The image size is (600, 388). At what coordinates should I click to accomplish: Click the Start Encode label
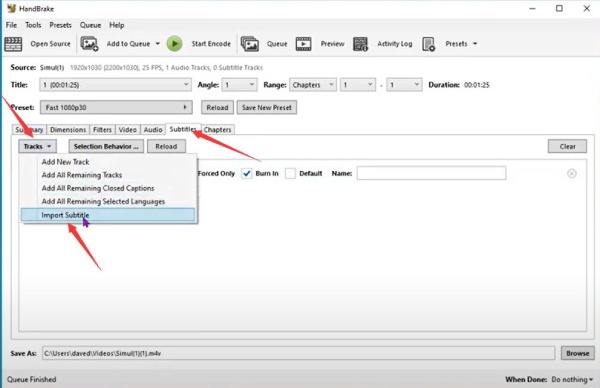click(x=211, y=44)
